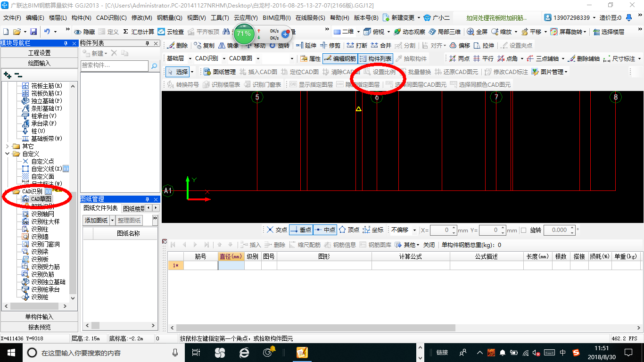Open the 不偏移 offset dropdown
The image size is (644, 362).
point(415,230)
